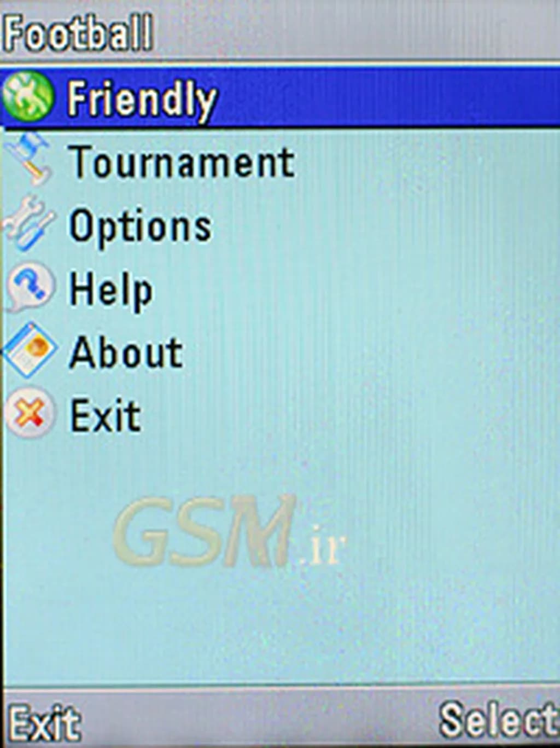
Task: Click the green soccer player icon beside Friendly
Action: tap(28, 97)
